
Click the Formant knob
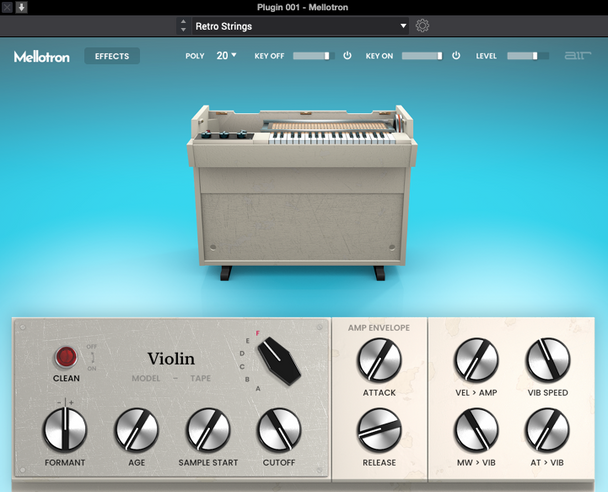[x=65, y=430]
